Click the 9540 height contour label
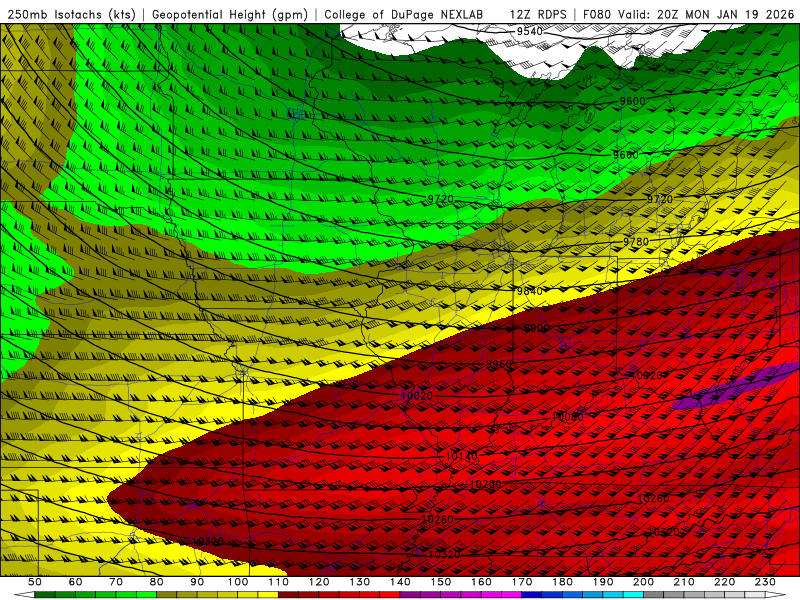The width and height of the screenshot is (800, 600). pyautogui.click(x=530, y=32)
